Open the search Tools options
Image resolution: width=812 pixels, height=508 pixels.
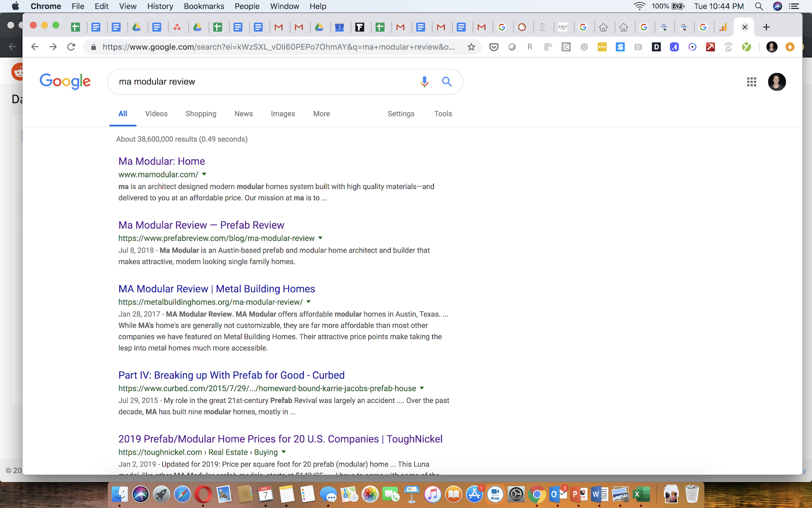pos(443,114)
